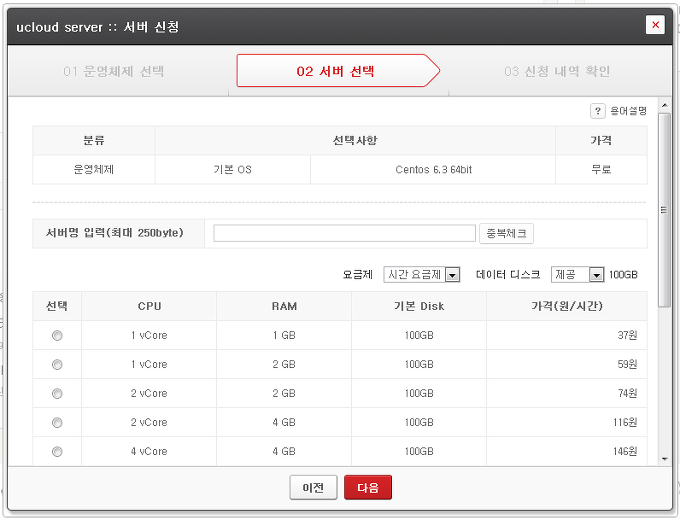Click the 운영체제 category cell
This screenshot has height=520, width=680.
[x=94, y=170]
